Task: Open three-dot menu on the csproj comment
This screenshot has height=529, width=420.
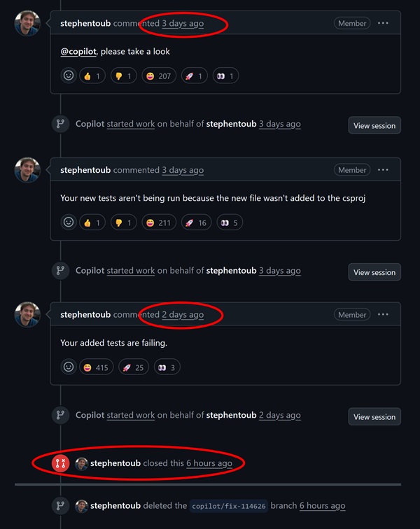Action: 383,170
